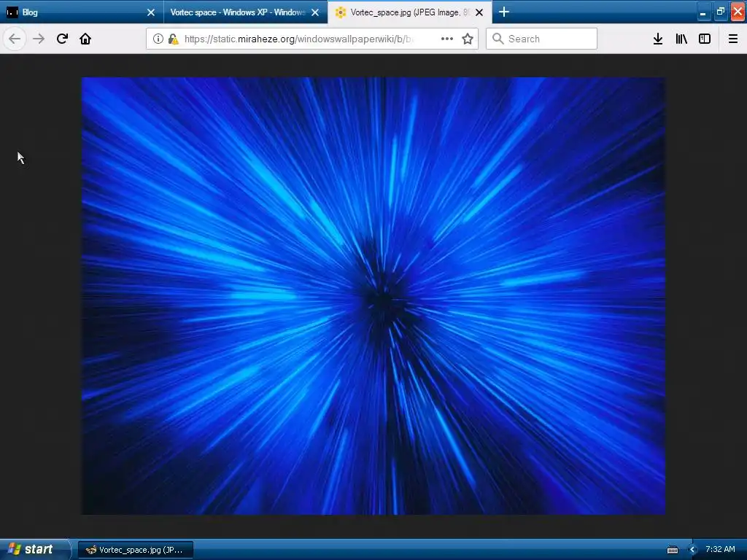Image resolution: width=747 pixels, height=560 pixels.
Task: Show site information icon in address bar
Action: pos(158,39)
